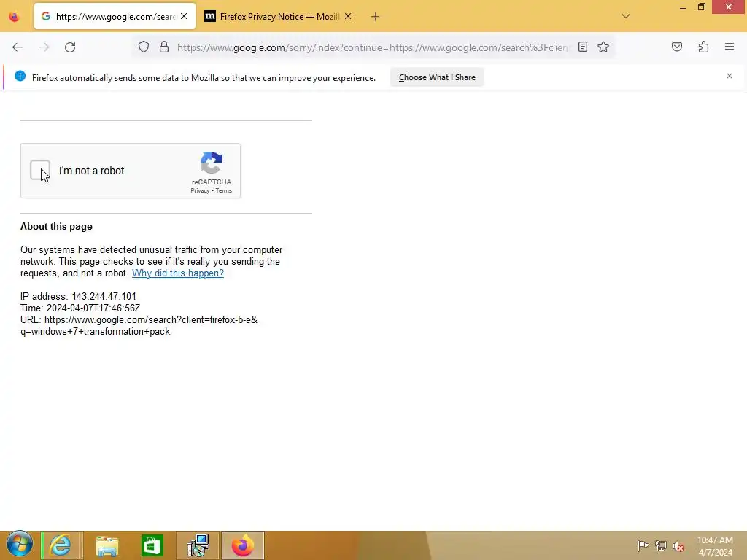Viewport: 747px width, 560px height.
Task: Switch to the Firefox Privacy Notice tab
Action: coord(279,16)
